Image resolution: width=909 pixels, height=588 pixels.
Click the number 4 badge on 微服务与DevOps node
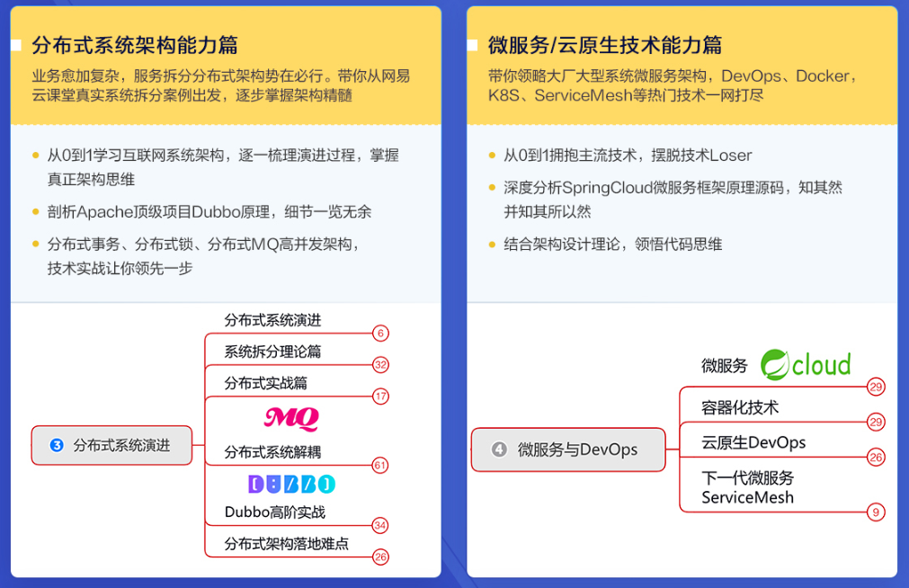tap(501, 449)
